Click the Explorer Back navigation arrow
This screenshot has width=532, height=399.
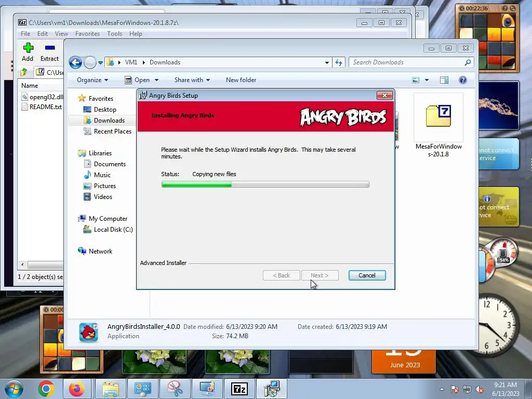75,62
